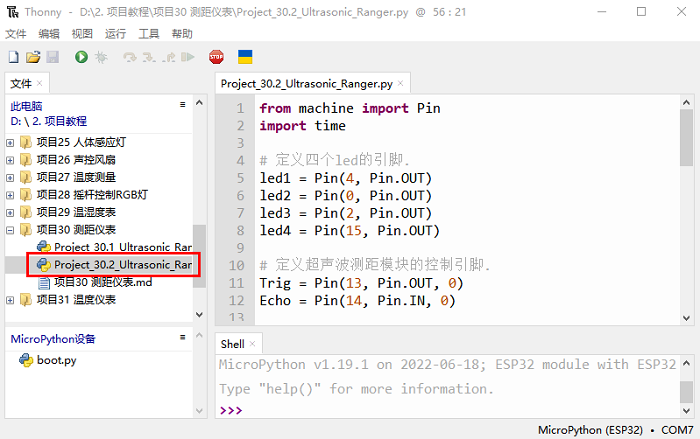Run the current script with green play icon
The image size is (700, 439).
coord(81,58)
